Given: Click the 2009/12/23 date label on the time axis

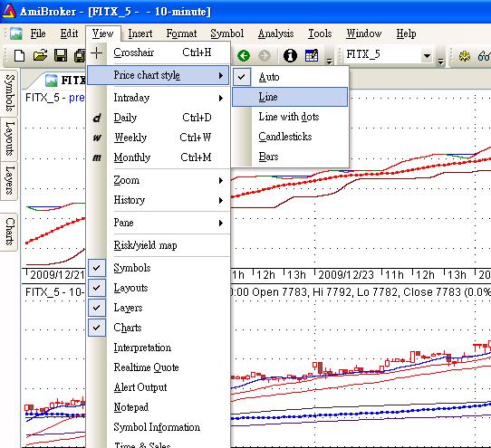Looking at the screenshot, I should [346, 275].
